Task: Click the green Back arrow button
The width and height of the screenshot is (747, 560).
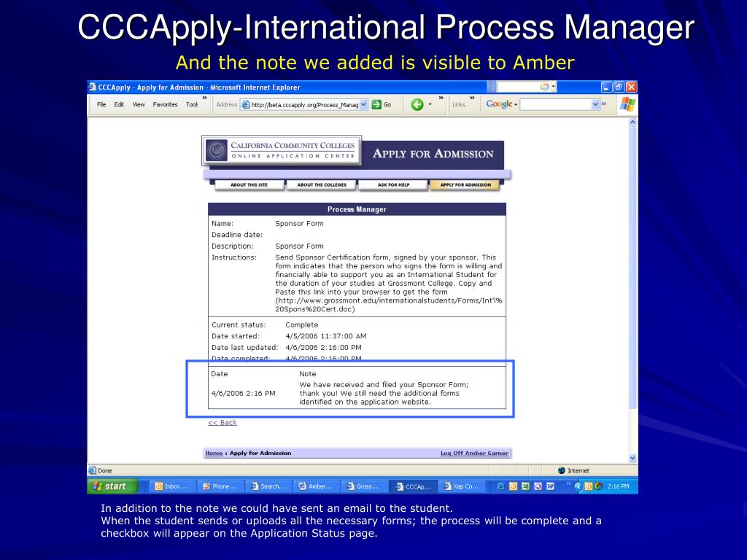Action: 417,104
